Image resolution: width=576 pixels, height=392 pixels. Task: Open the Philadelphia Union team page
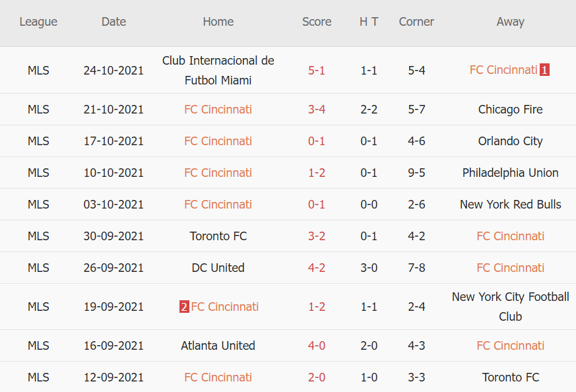click(510, 173)
